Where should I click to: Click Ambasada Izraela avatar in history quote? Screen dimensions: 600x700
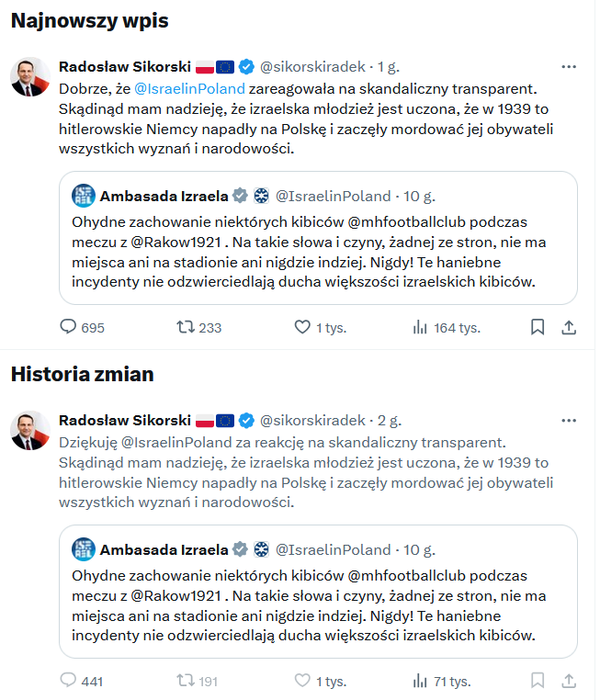(84, 549)
